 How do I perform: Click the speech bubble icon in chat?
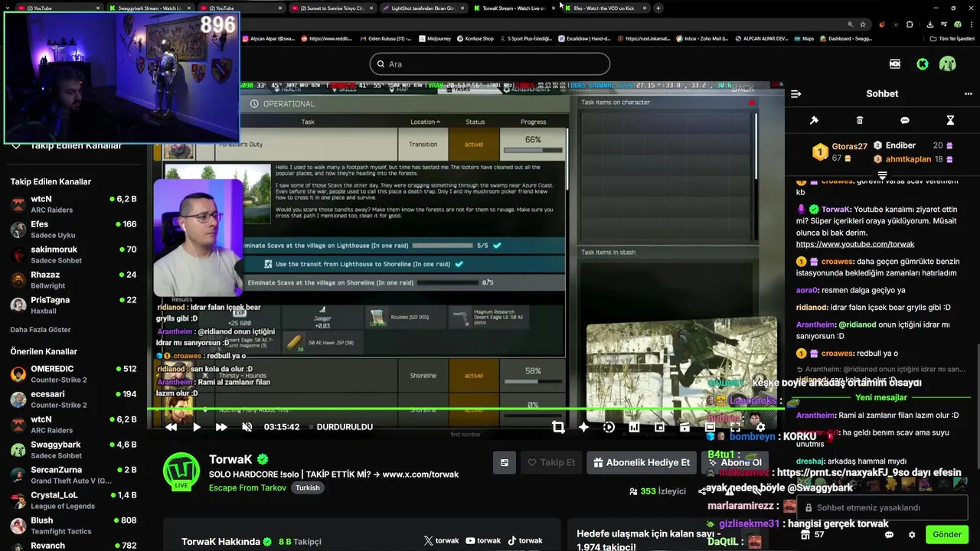pos(905,120)
